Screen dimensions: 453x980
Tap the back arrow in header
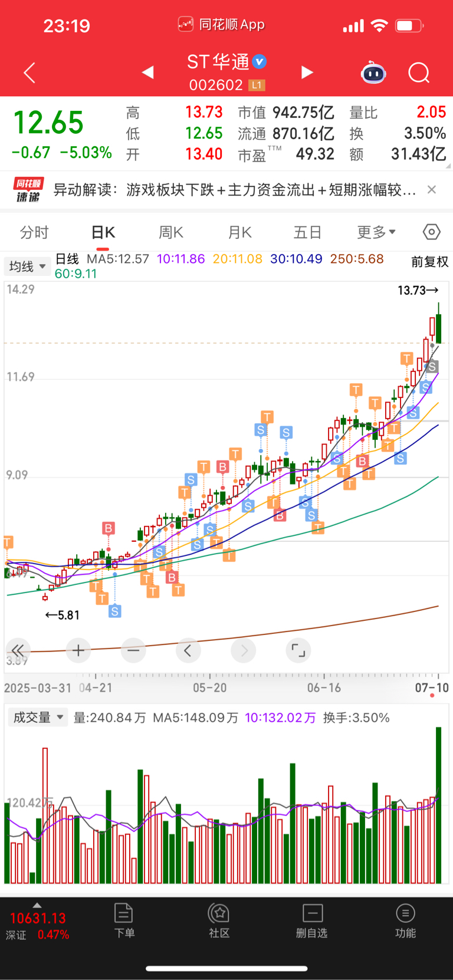[x=29, y=73]
